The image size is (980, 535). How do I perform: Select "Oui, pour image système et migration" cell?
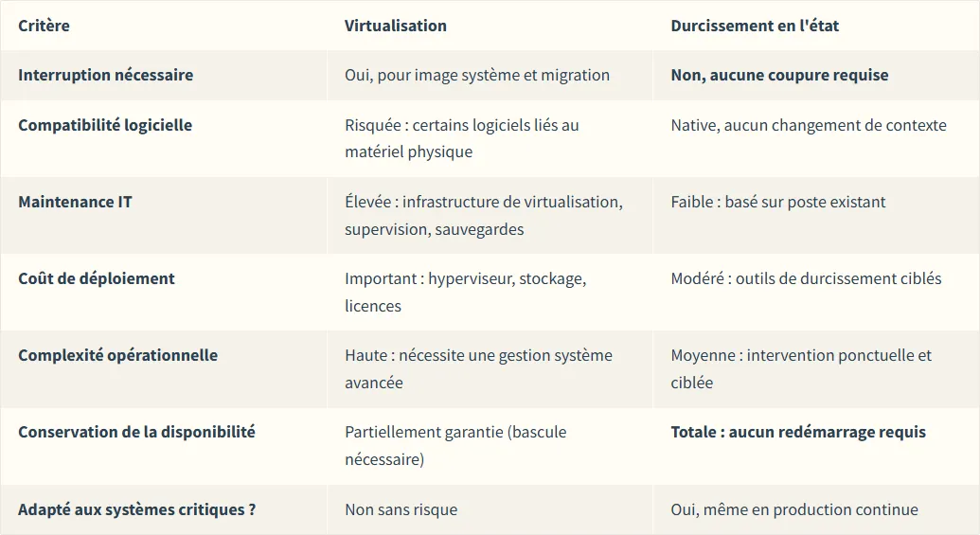(476, 75)
